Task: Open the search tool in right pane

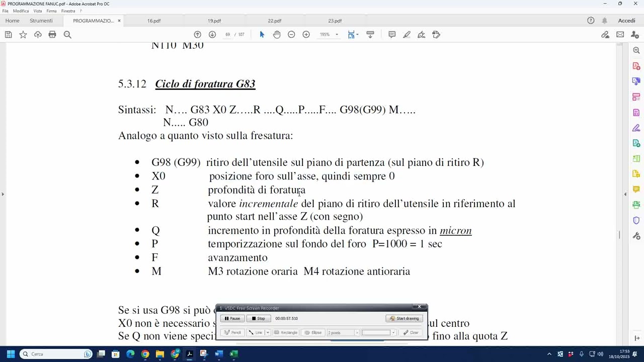Action: (636, 50)
